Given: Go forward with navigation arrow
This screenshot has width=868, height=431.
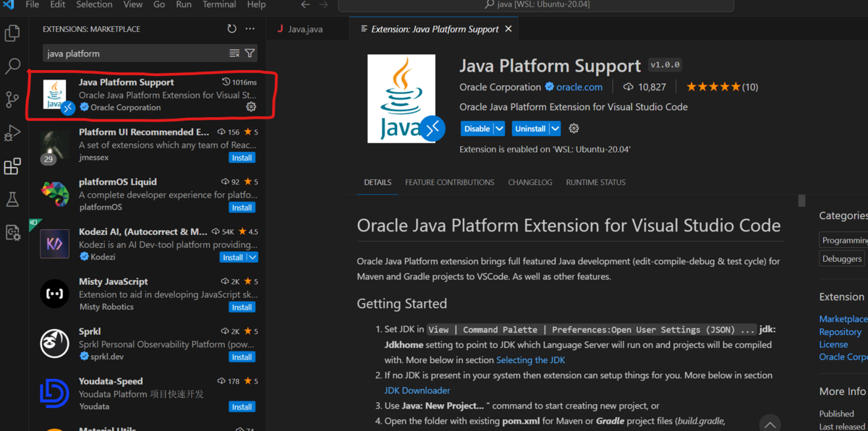Looking at the screenshot, I should point(323,5).
